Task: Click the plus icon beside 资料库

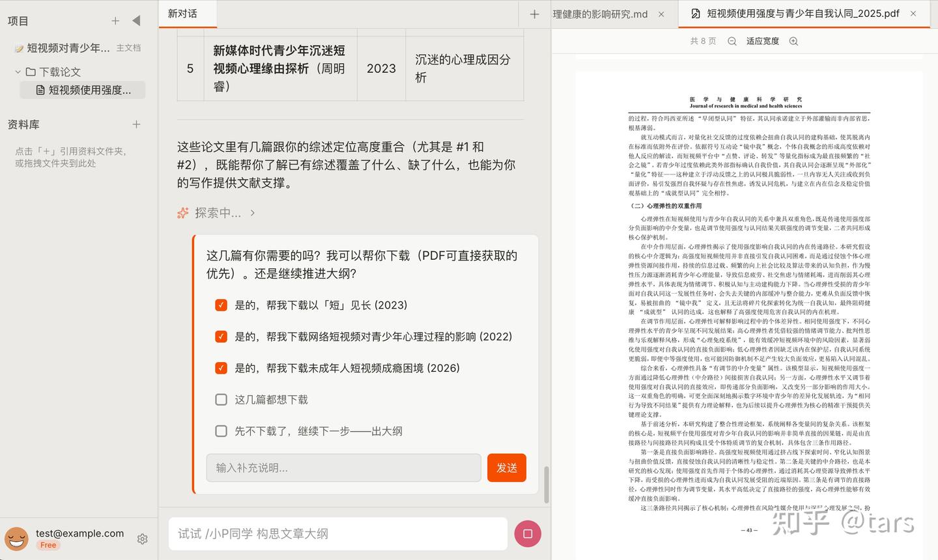Action: point(136,124)
